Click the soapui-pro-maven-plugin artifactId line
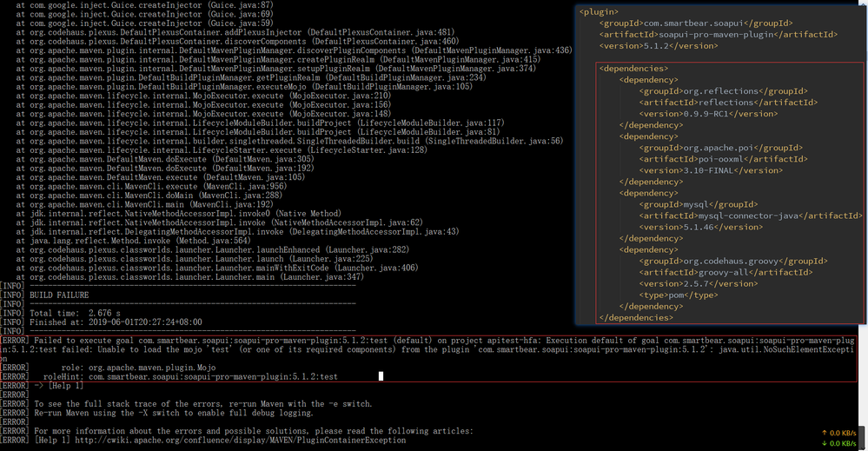 point(718,34)
